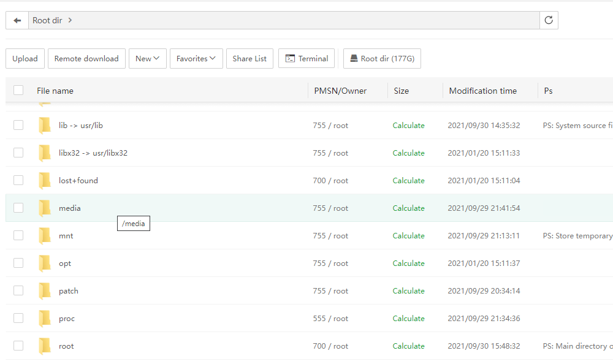The width and height of the screenshot is (613, 364).
Task: Open the Share List
Action: [249, 59]
